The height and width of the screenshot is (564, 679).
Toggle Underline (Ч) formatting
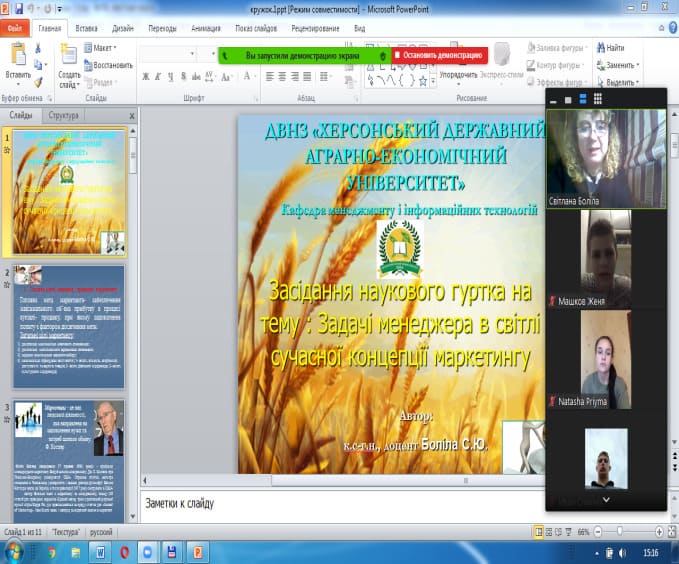(x=171, y=77)
